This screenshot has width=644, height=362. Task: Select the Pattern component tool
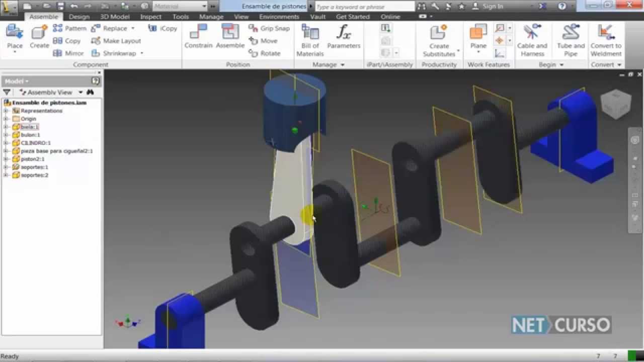[69, 28]
